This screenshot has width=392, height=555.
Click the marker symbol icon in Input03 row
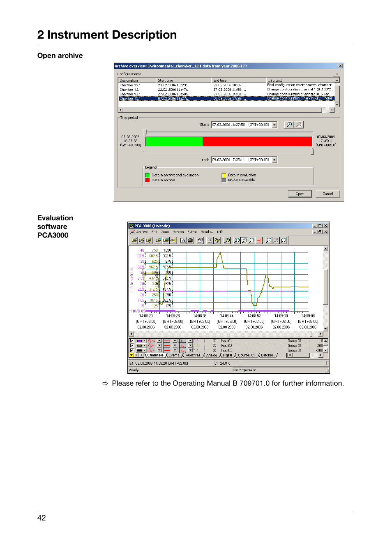182,350
